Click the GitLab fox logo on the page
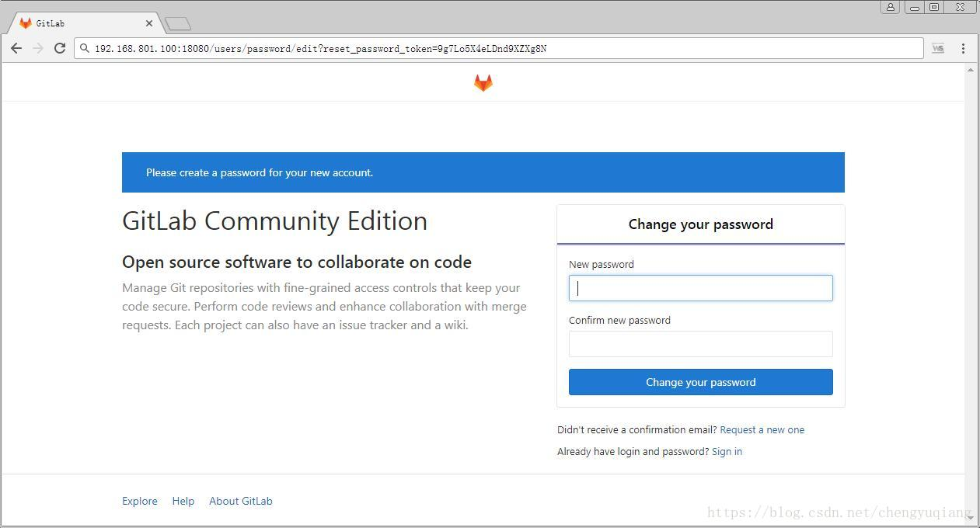The width and height of the screenshot is (980, 528). point(483,83)
